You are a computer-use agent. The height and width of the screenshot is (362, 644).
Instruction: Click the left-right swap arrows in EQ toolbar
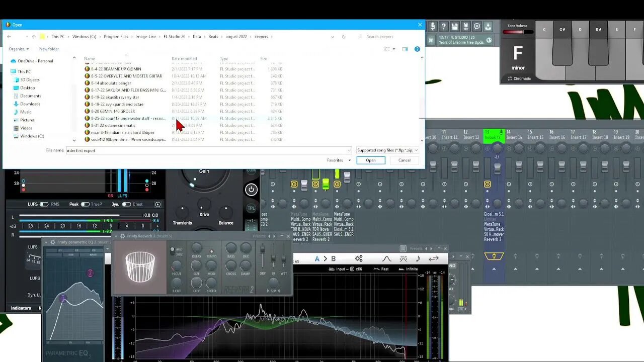pyautogui.click(x=433, y=258)
